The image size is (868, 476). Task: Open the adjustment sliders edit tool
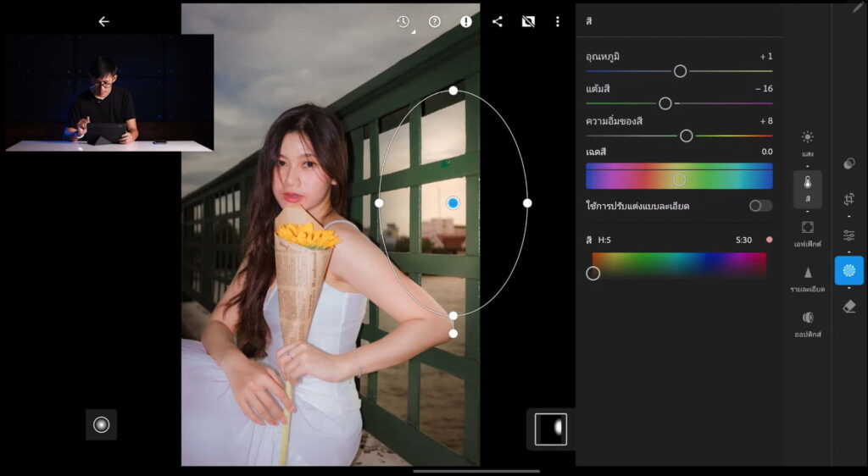[x=849, y=235]
